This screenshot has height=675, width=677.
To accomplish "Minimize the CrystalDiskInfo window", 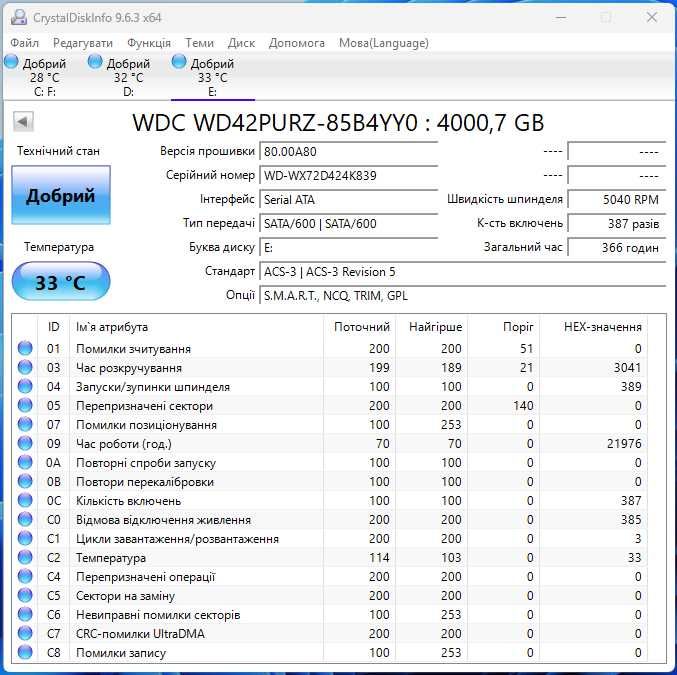I will pos(561,17).
